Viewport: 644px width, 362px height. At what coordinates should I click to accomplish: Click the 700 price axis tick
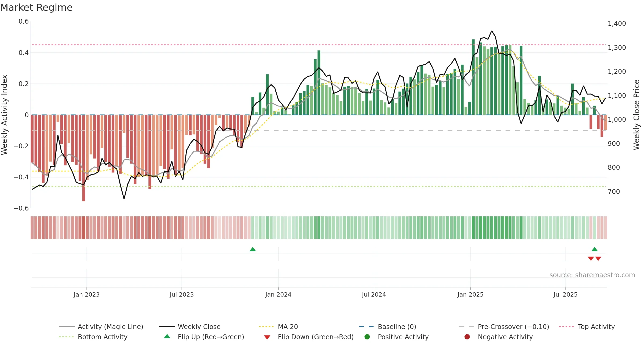(x=614, y=191)
